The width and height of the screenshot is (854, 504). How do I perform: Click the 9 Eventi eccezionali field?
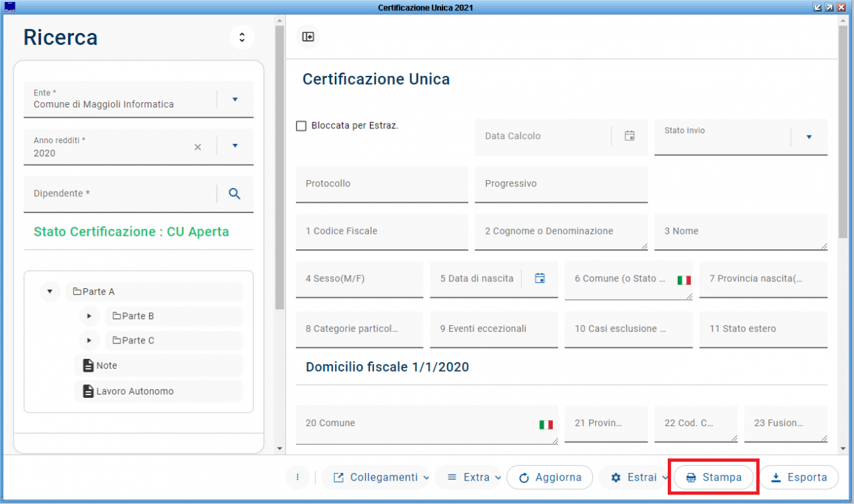(494, 329)
